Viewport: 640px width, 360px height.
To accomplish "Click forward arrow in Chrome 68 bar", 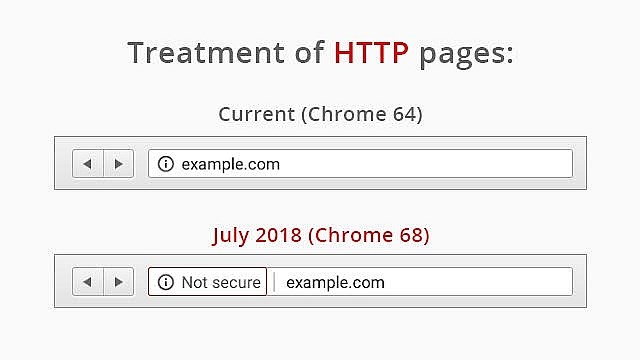I will [119, 282].
